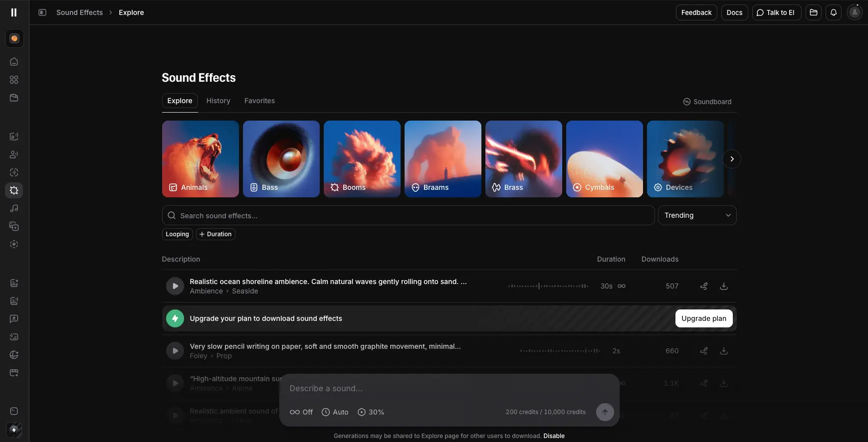Open the sparkle-frame icon below Image and Video
868x442 pixels.
pos(14,244)
